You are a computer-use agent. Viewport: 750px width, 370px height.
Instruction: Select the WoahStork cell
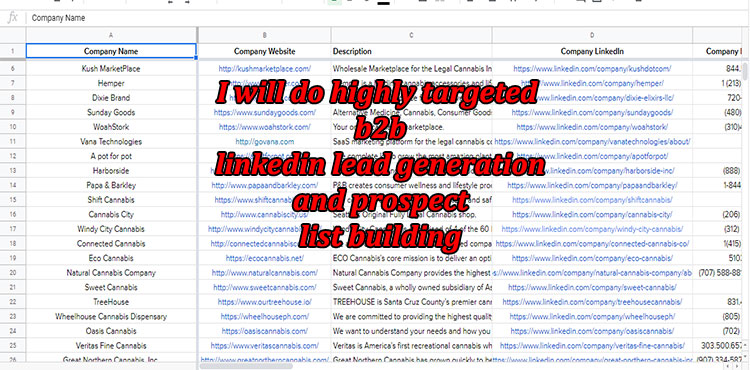pyautogui.click(x=111, y=127)
